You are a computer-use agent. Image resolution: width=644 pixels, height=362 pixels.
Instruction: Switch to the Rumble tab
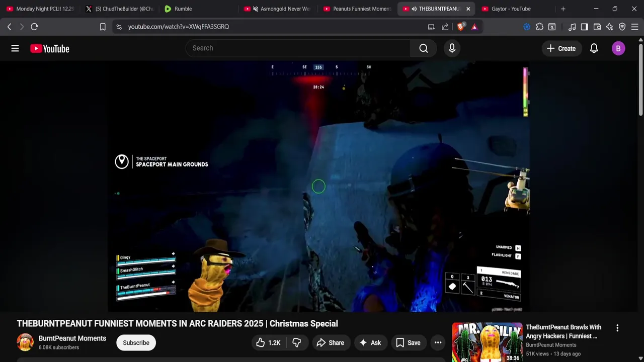199,9
